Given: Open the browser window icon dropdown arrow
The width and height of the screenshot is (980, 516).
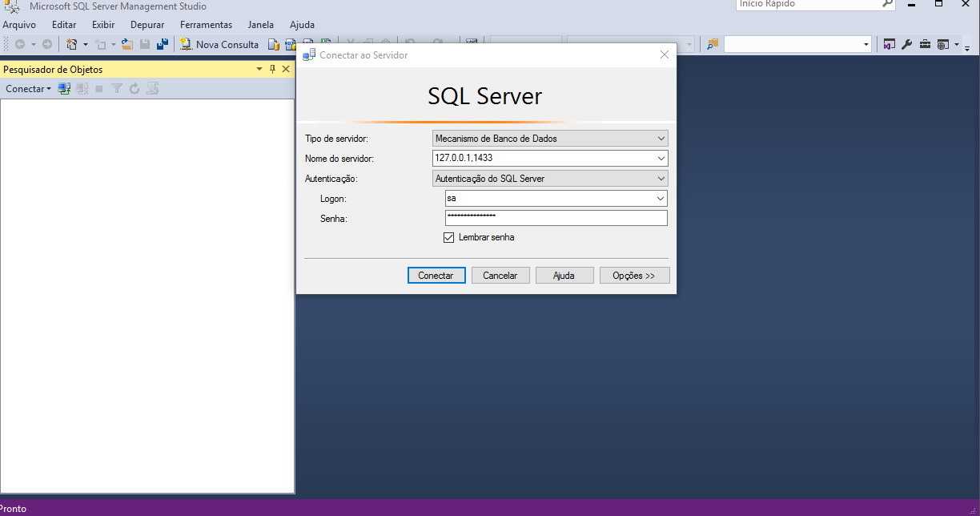Looking at the screenshot, I should tap(956, 45).
